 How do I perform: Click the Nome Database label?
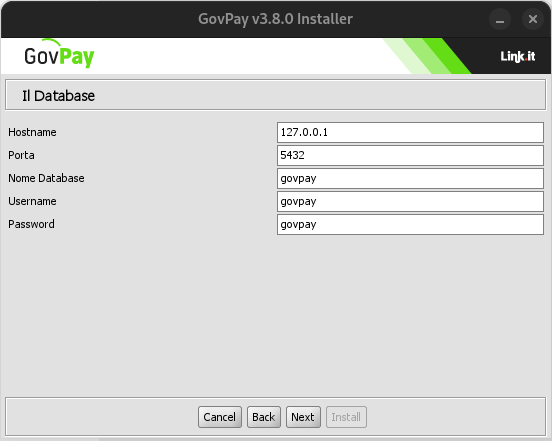[x=46, y=178]
